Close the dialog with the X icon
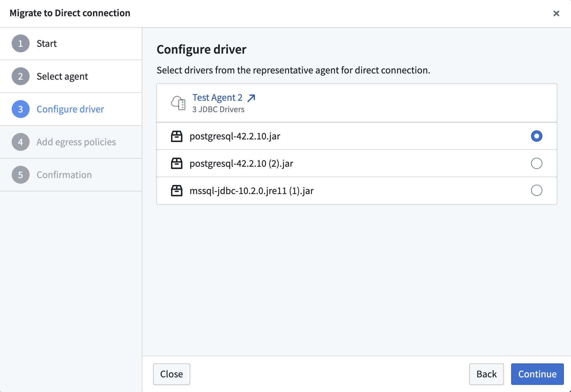Viewport: 571px width, 392px height. tap(556, 13)
